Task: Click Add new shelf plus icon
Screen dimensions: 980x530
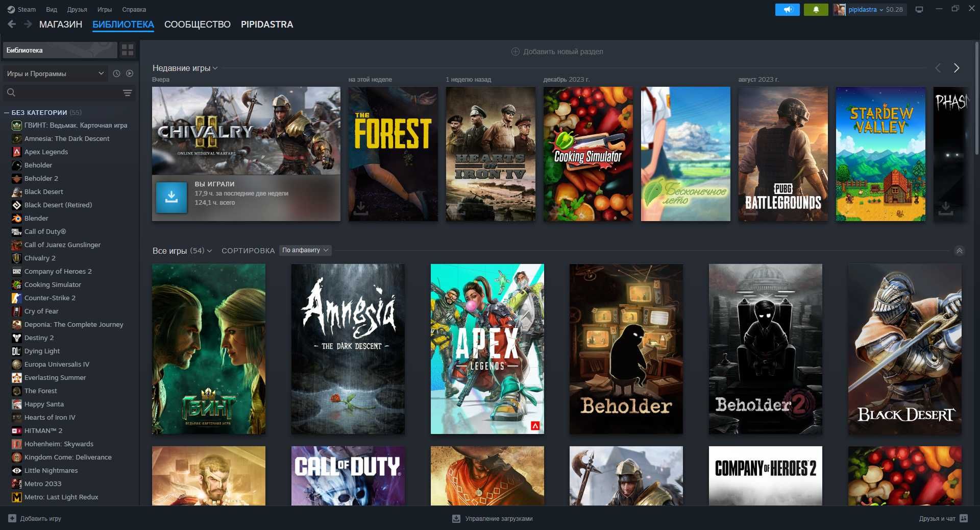Action: (516, 52)
